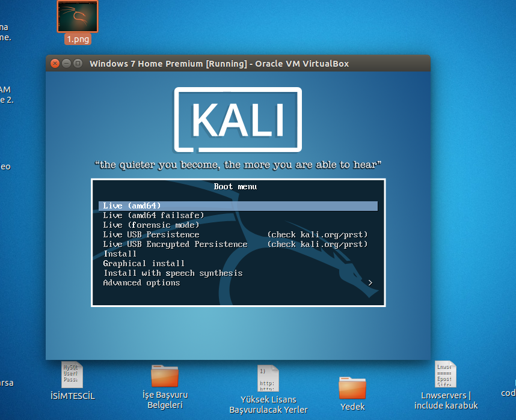516x420 pixels.
Task: Click the 1.png file name label
Action: click(78, 39)
